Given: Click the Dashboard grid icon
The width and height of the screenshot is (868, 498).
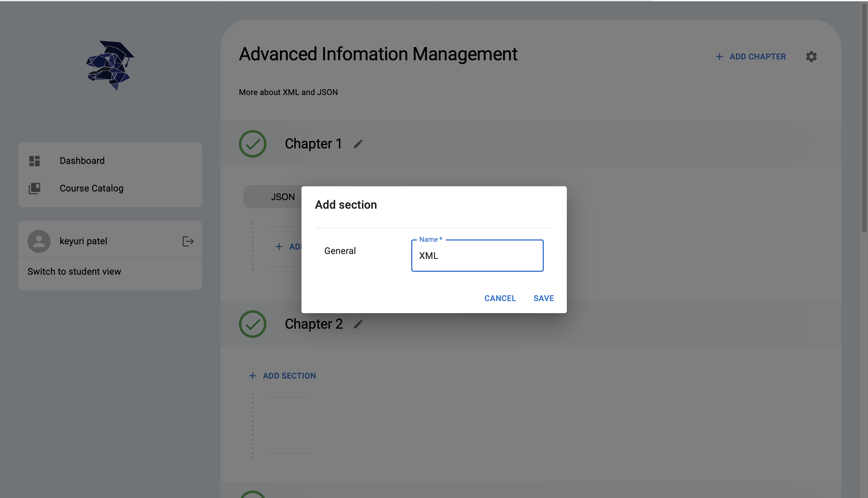Looking at the screenshot, I should (34, 161).
